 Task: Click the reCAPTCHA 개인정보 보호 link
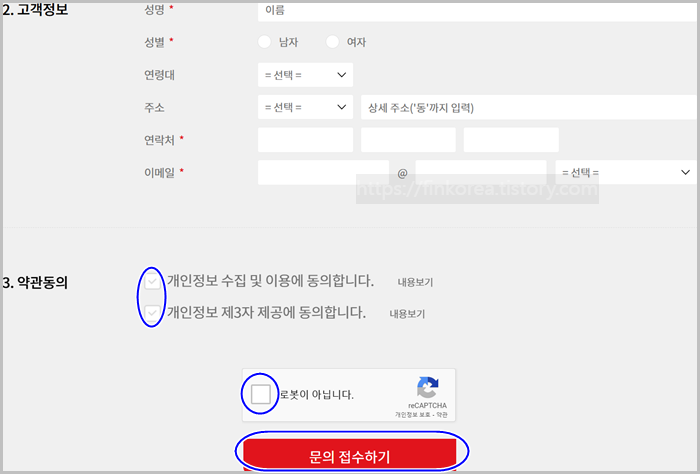412,415
